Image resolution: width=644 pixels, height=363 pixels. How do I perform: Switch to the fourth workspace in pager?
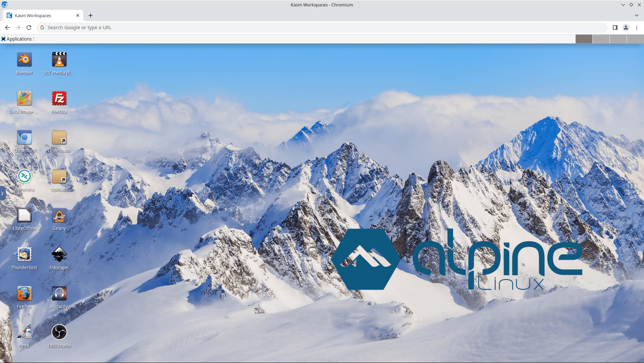point(635,39)
